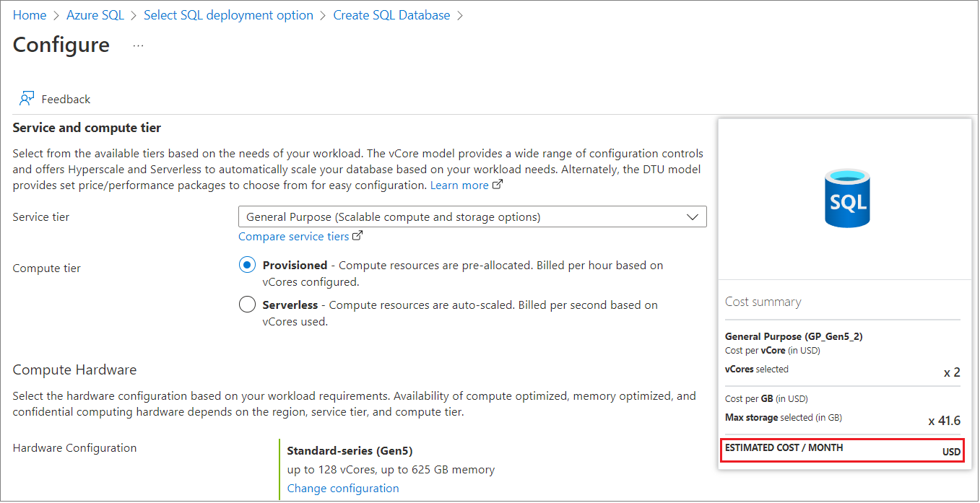Open the Learn more link
The image size is (980, 503).
click(x=459, y=185)
